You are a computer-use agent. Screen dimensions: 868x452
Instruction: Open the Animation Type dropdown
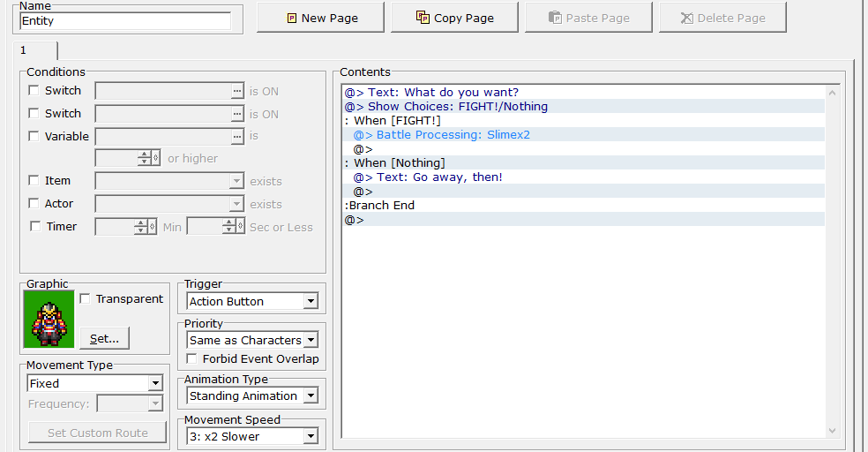(310, 396)
